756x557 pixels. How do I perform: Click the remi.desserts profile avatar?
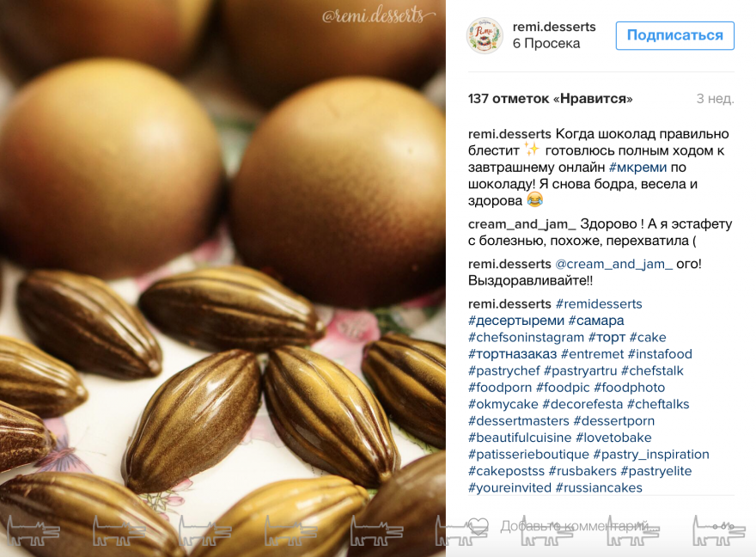[485, 35]
